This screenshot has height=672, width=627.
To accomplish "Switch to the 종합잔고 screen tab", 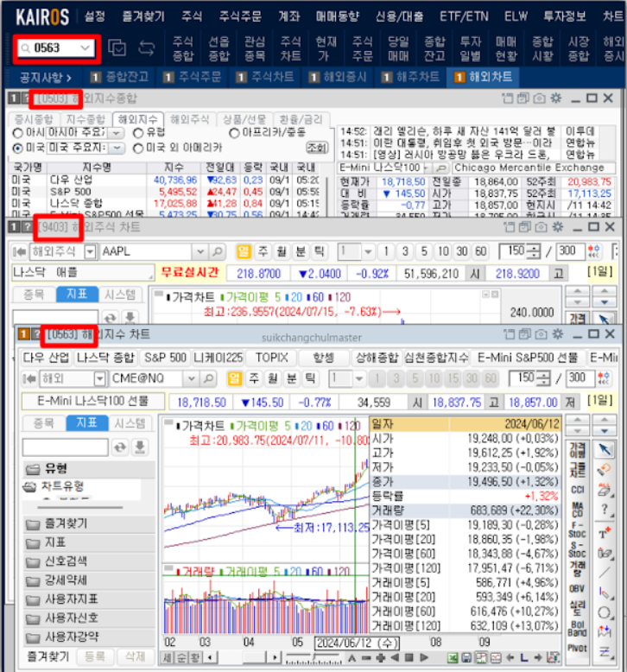I will (x=120, y=77).
